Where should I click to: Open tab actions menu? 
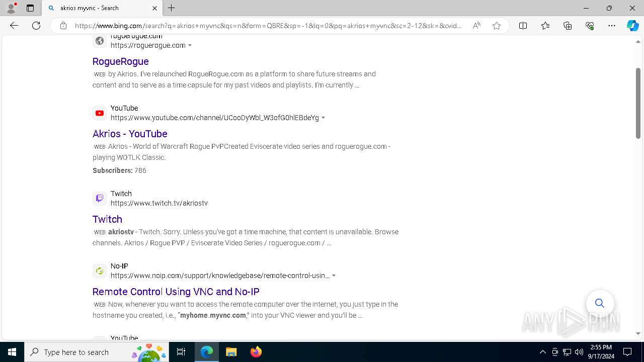[30, 8]
